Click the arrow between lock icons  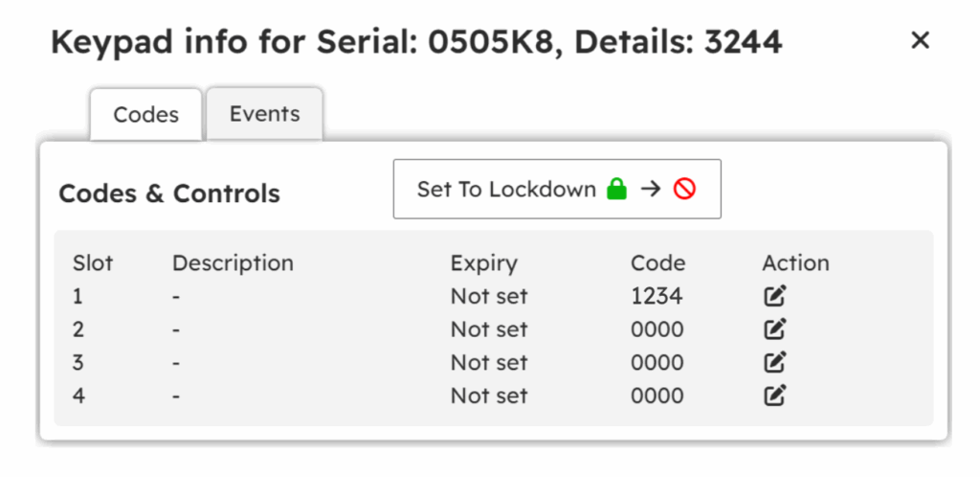coord(651,189)
